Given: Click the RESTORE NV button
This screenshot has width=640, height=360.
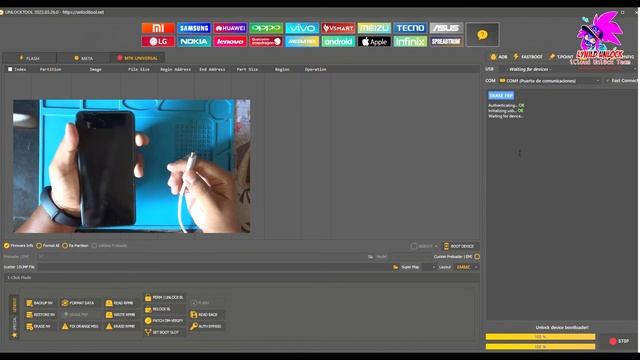Looking at the screenshot, I should tap(40, 315).
